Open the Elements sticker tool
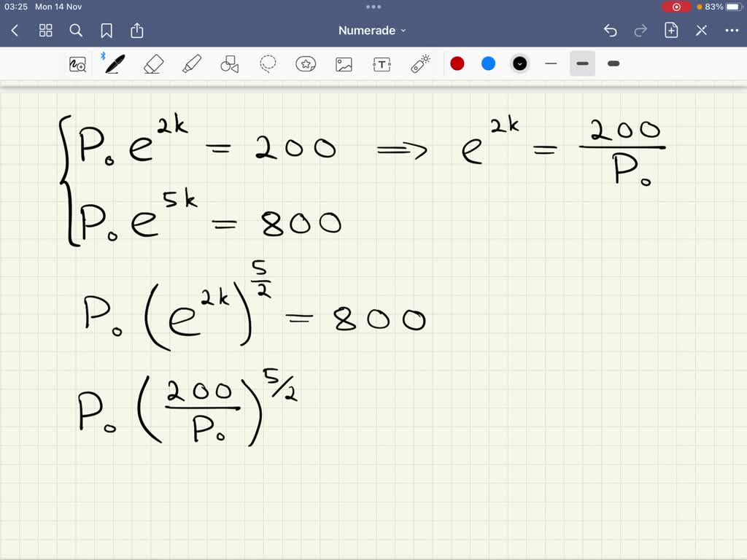This screenshot has height=560, width=747. click(x=306, y=64)
